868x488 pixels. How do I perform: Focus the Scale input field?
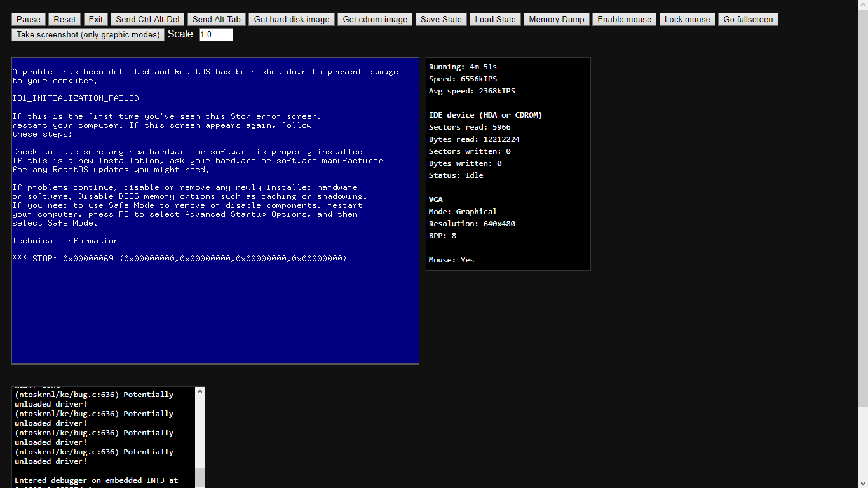click(x=215, y=34)
